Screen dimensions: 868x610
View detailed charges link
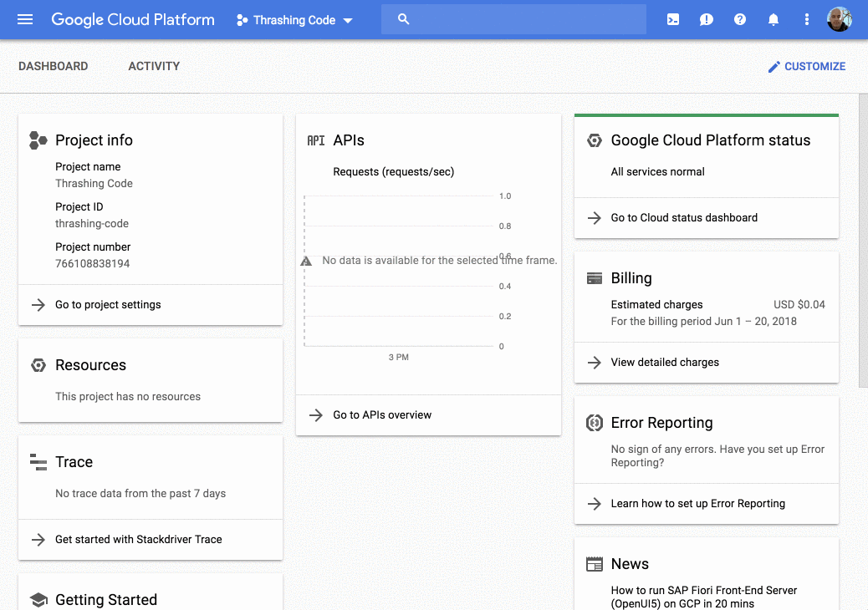tap(665, 362)
